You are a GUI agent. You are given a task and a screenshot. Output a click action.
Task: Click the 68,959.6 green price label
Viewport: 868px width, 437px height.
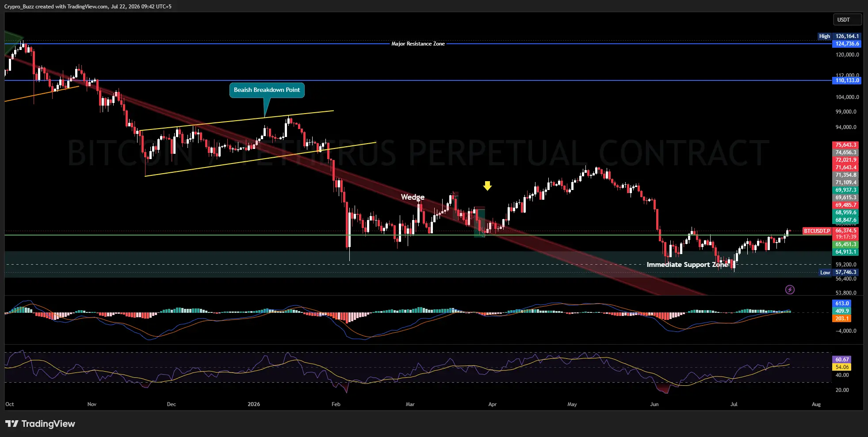click(846, 213)
